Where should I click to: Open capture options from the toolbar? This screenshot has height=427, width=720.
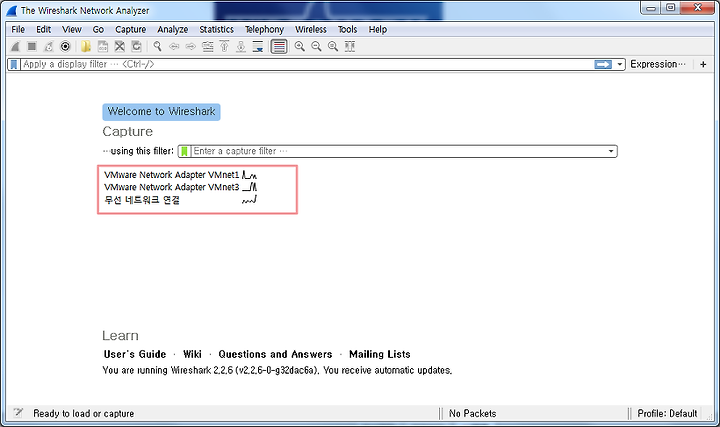65,46
